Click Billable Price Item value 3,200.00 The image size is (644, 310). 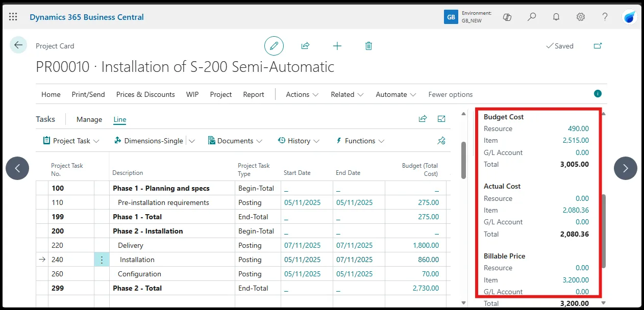[576, 280]
